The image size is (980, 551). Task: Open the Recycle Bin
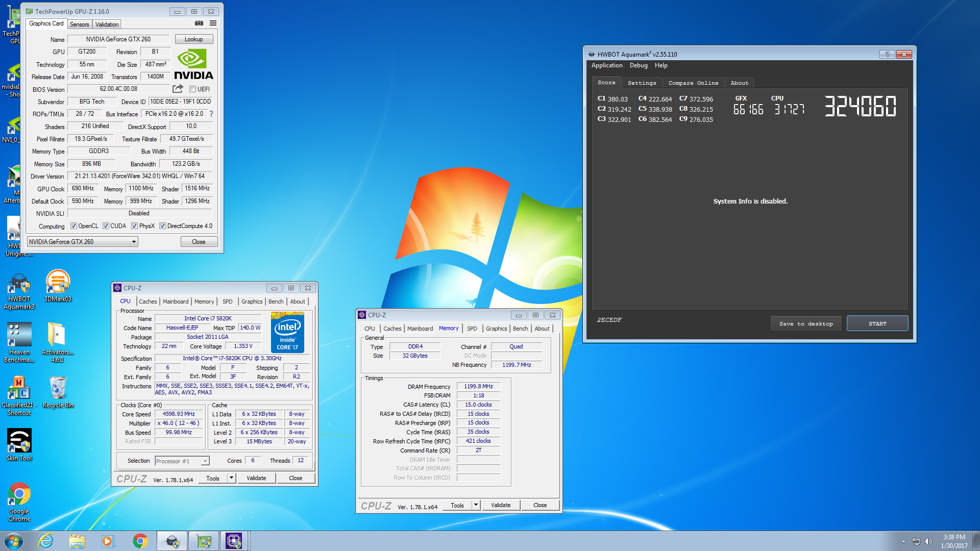[58, 392]
